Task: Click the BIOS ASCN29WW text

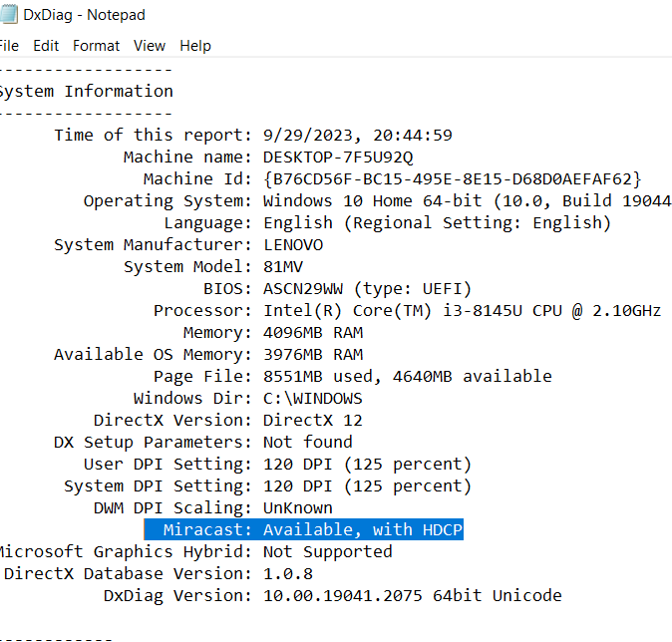Action: [303, 289]
